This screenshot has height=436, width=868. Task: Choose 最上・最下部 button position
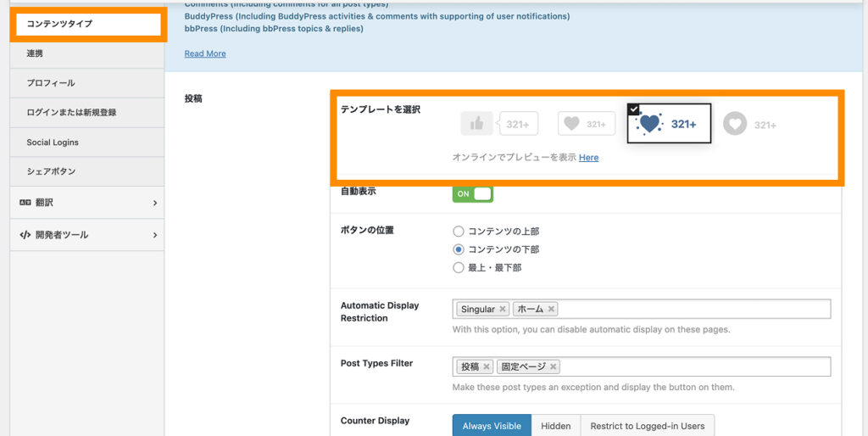459,268
